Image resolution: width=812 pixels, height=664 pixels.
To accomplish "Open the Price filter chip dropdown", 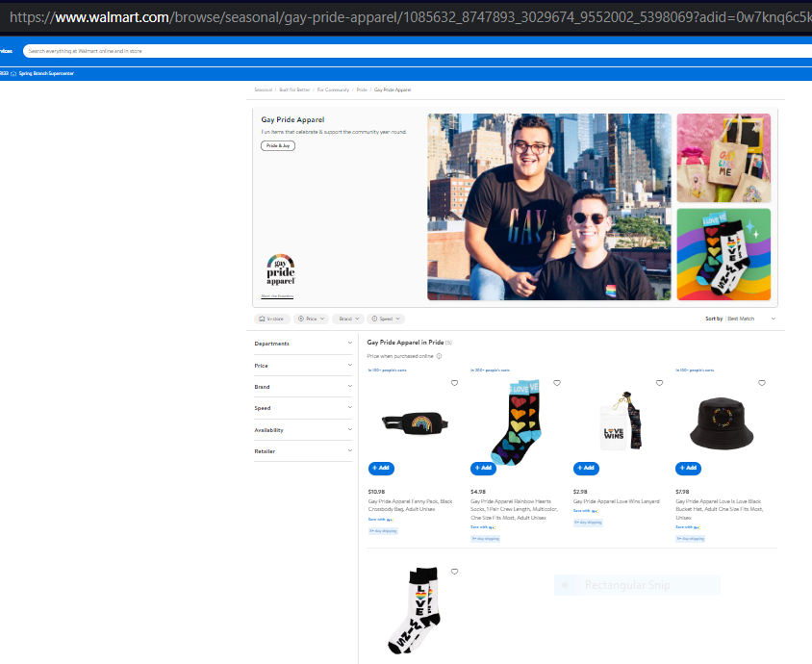I will click(x=311, y=319).
